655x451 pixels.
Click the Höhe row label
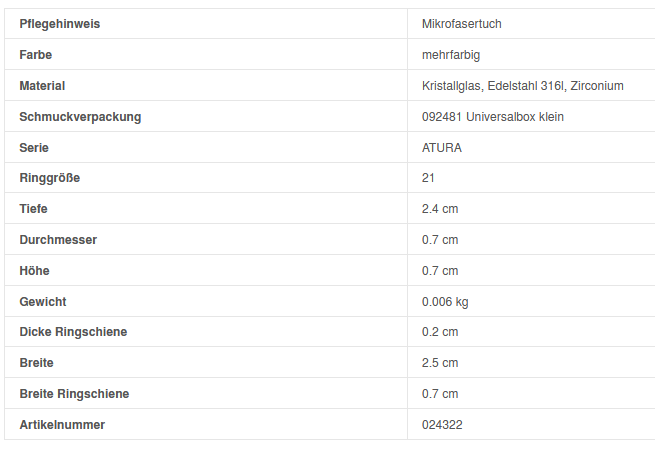pos(34,271)
